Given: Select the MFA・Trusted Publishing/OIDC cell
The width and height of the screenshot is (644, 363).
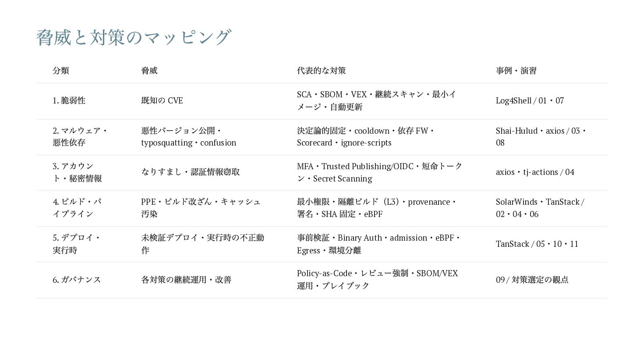Looking at the screenshot, I should click(x=380, y=172).
